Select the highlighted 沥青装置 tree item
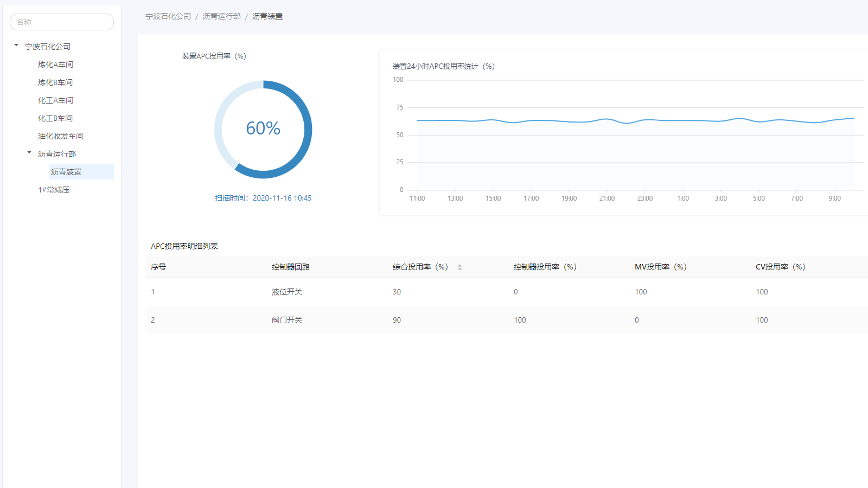 point(66,172)
